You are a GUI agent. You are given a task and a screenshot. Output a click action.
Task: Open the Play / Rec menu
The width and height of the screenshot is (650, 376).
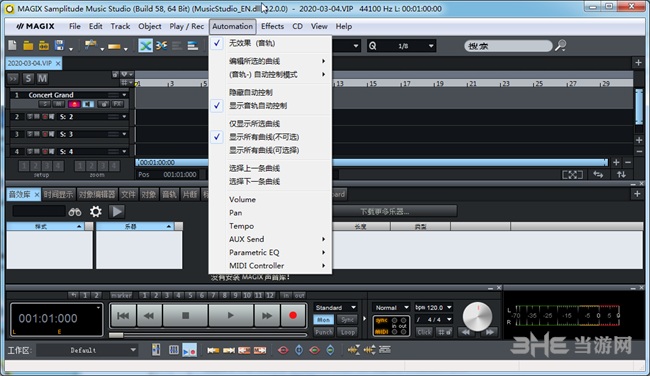pos(187,26)
